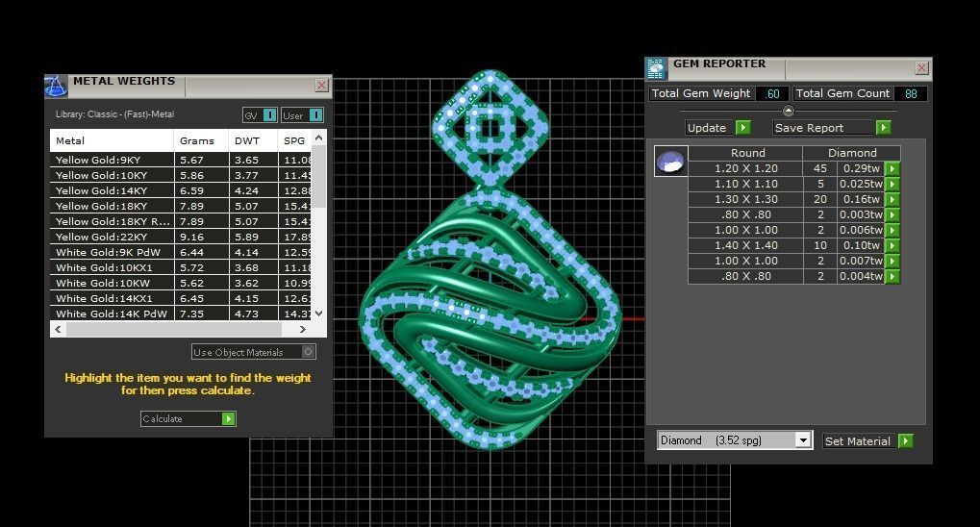
Task: Click left arrow of horizontal scrollbar
Action: [x=58, y=329]
